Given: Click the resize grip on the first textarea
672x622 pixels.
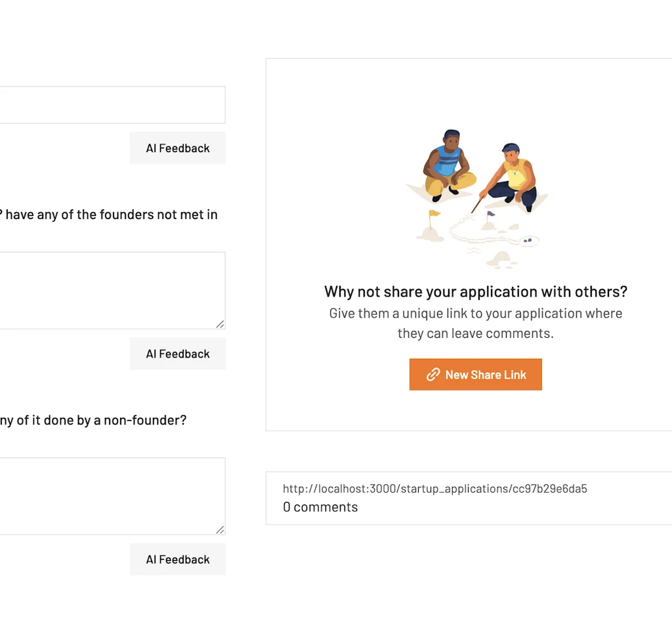Looking at the screenshot, I should (221, 323).
